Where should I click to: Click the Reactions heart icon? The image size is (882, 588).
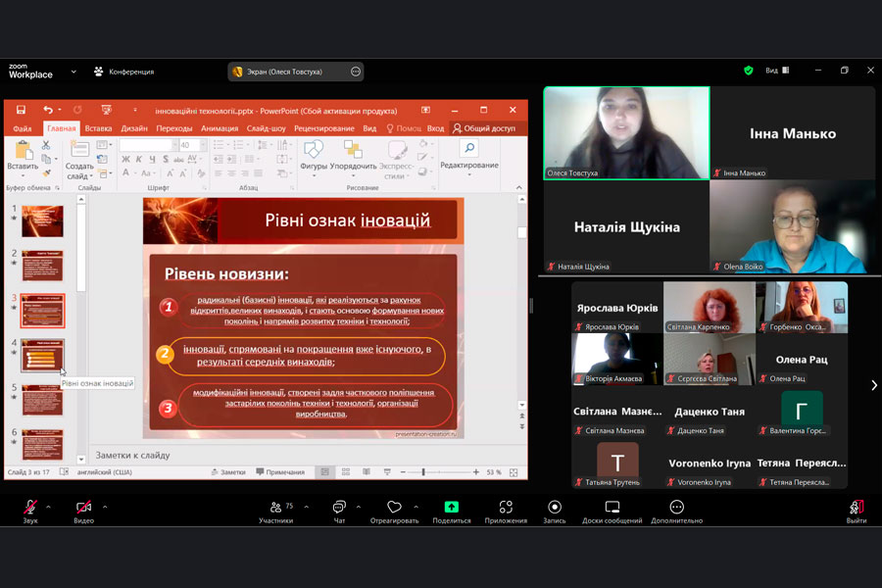pos(394,508)
